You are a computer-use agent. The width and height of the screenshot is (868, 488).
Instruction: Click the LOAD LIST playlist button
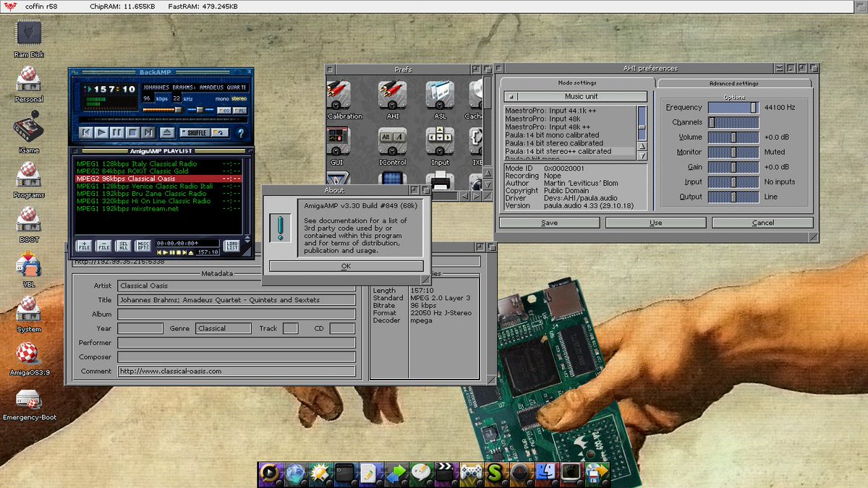pyautogui.click(x=231, y=246)
